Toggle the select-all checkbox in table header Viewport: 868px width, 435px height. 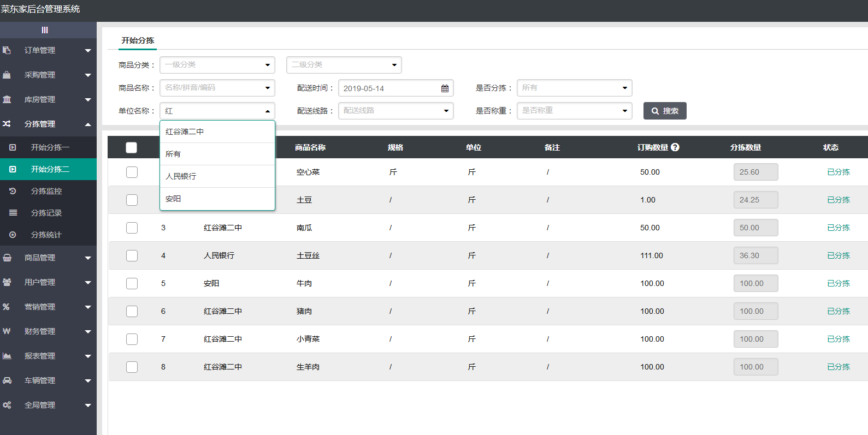click(x=131, y=147)
